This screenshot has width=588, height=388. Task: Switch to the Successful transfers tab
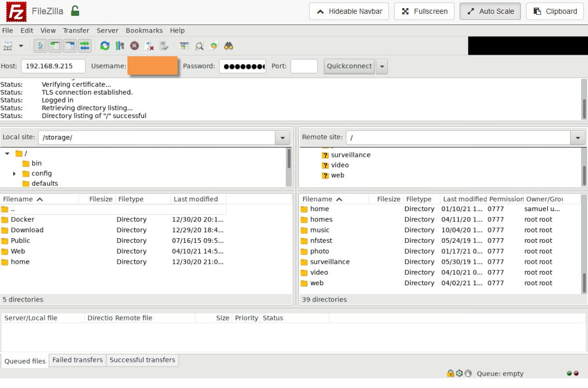[142, 360]
